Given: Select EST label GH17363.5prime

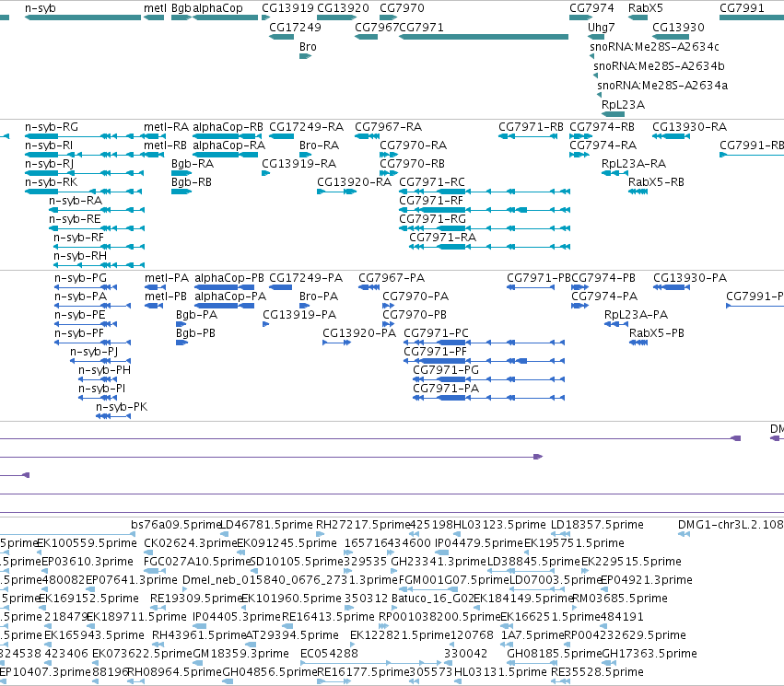Looking at the screenshot, I should 649,654.
